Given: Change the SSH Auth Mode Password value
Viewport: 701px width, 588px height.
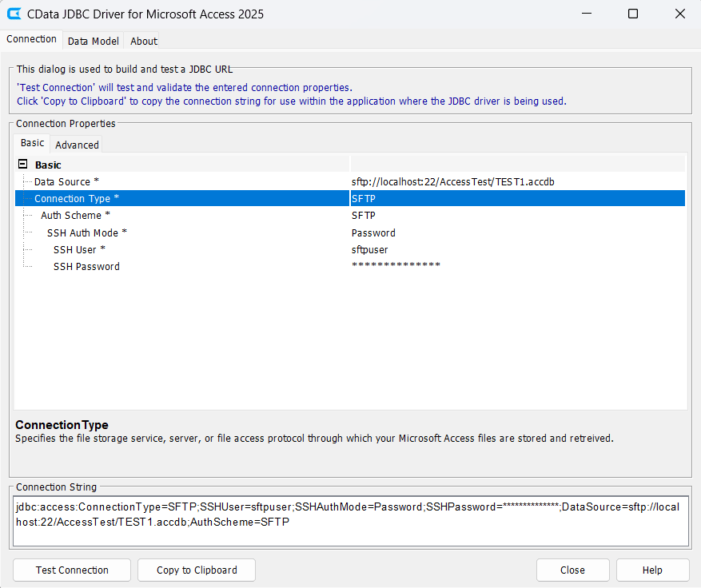Looking at the screenshot, I should coord(516,233).
